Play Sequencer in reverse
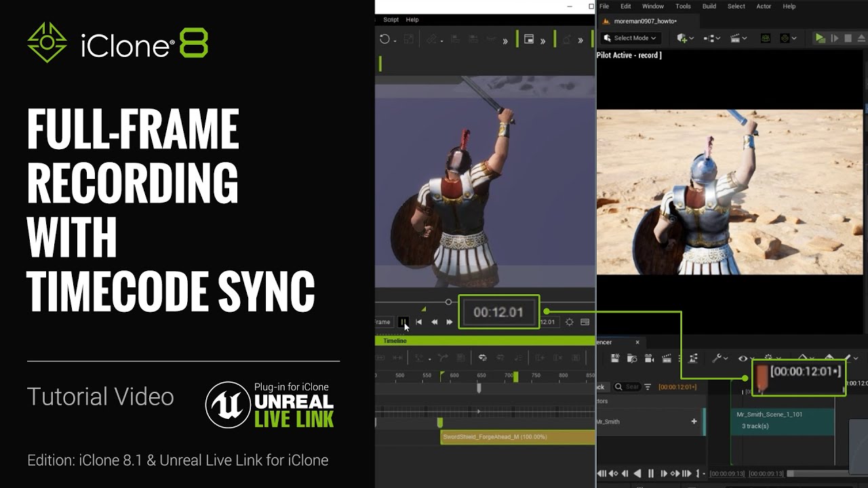 tap(637, 474)
